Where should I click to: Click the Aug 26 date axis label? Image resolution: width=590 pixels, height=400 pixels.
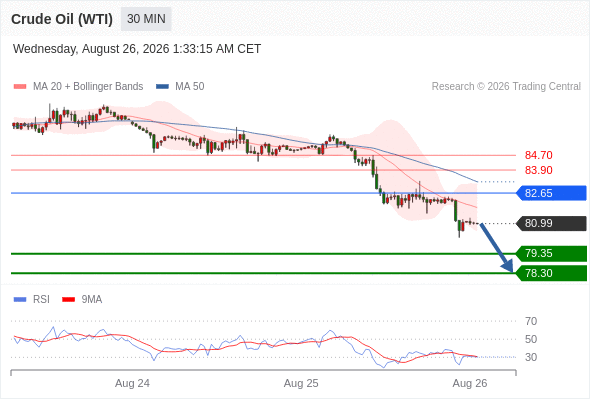pyautogui.click(x=470, y=383)
